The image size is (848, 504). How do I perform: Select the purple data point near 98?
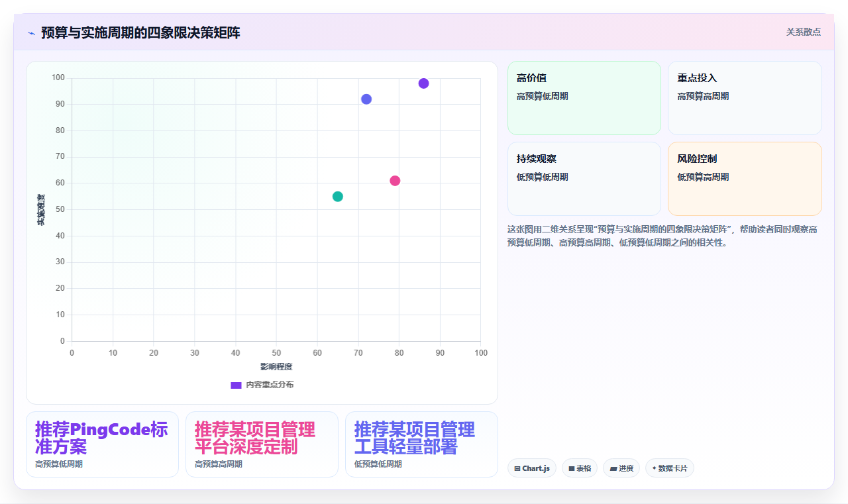(x=423, y=83)
